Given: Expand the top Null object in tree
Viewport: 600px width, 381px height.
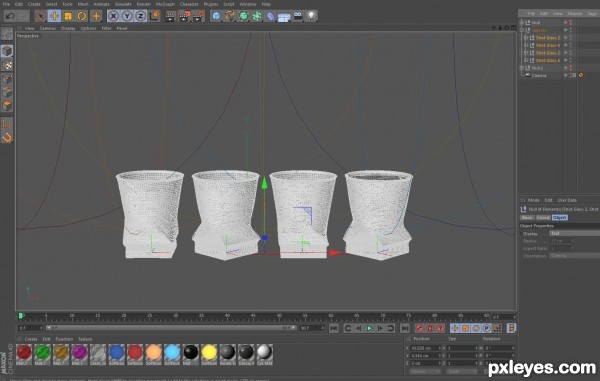Looking at the screenshot, I should pos(522,23).
